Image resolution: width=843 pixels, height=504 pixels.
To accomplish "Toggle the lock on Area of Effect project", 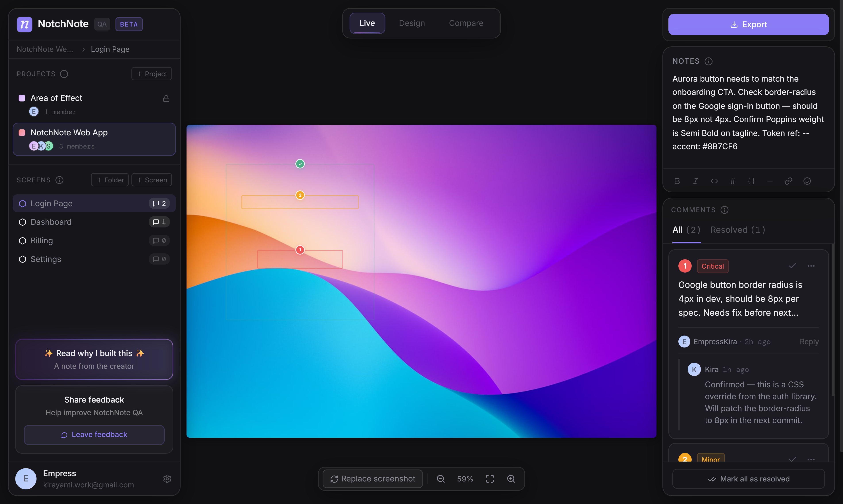I will tap(166, 99).
